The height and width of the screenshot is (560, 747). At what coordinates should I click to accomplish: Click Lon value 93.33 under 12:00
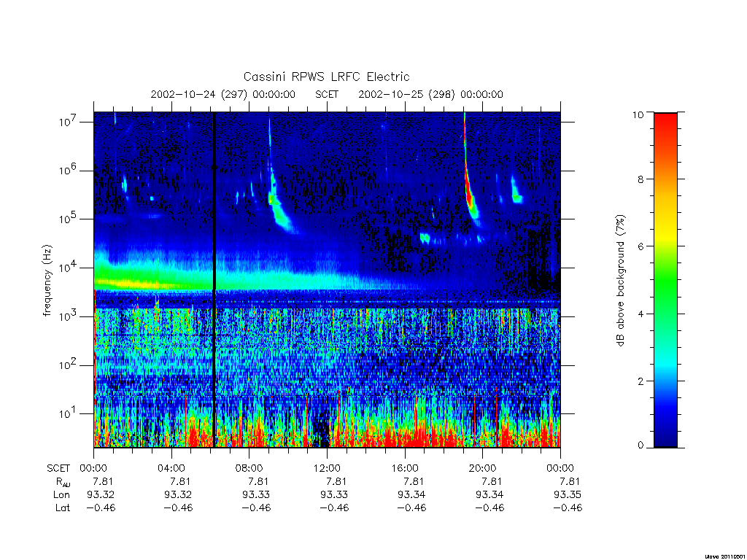tap(334, 495)
